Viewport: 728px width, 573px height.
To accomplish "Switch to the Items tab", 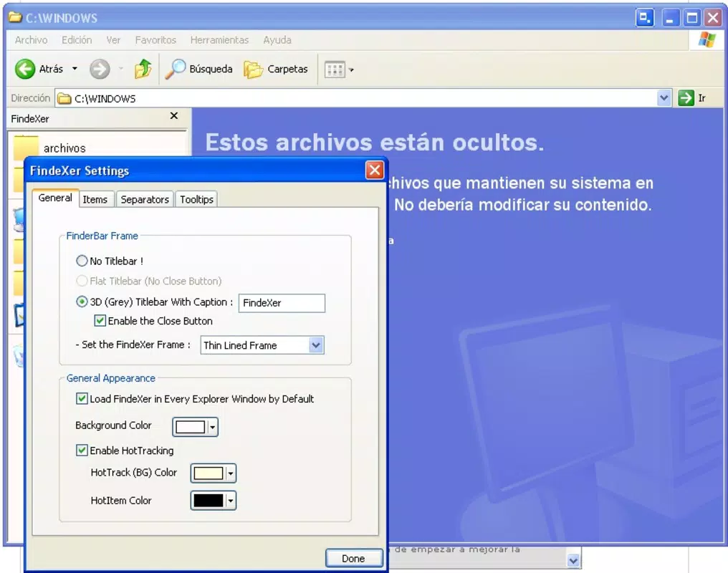I will coord(95,200).
